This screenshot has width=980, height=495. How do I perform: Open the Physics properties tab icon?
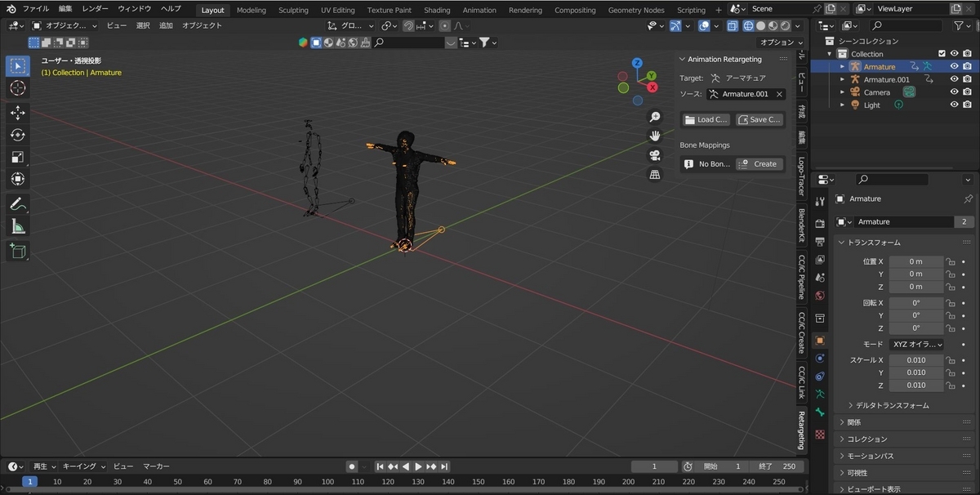pyautogui.click(x=820, y=359)
